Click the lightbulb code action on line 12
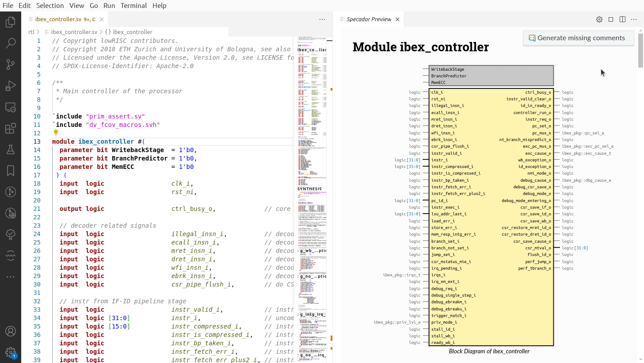 pos(56,133)
